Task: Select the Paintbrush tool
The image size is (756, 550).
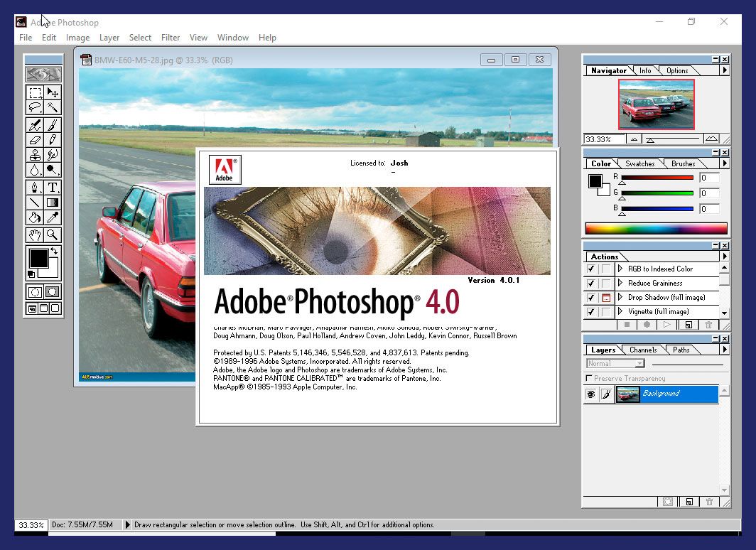Action: [53, 125]
